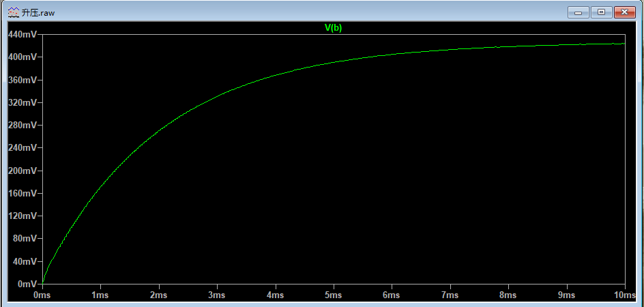Click the 10ms label at axis end
644x307 pixels.
[x=623, y=295]
